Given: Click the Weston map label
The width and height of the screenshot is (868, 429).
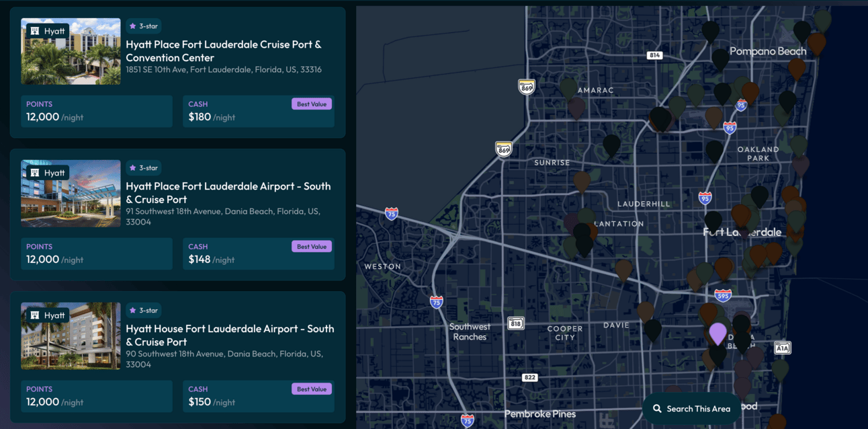Looking at the screenshot, I should pyautogui.click(x=383, y=266).
